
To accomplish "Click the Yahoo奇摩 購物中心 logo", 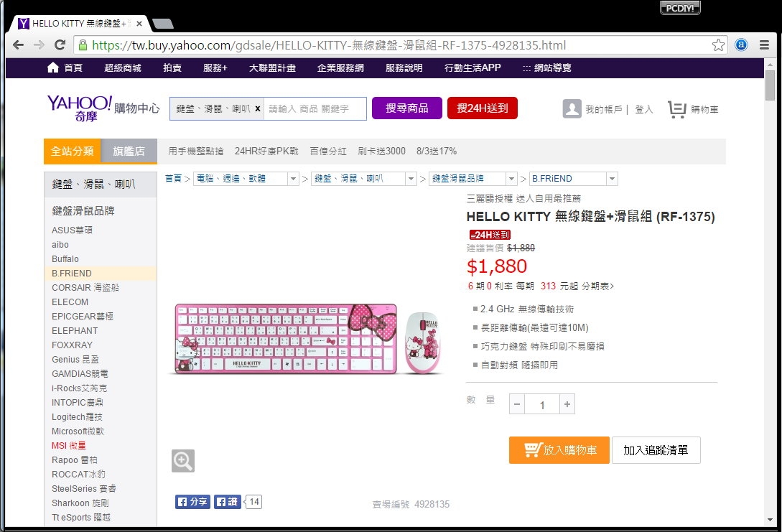I will (103, 108).
